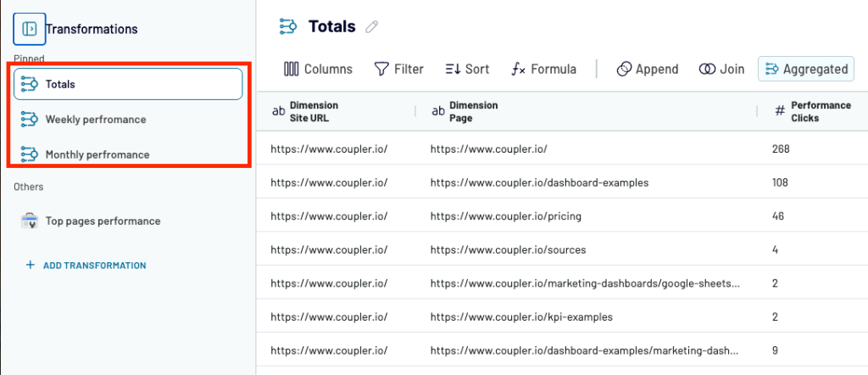This screenshot has width=868, height=375.
Task: Edit the Totals title with pencil icon
Action: coord(372,26)
